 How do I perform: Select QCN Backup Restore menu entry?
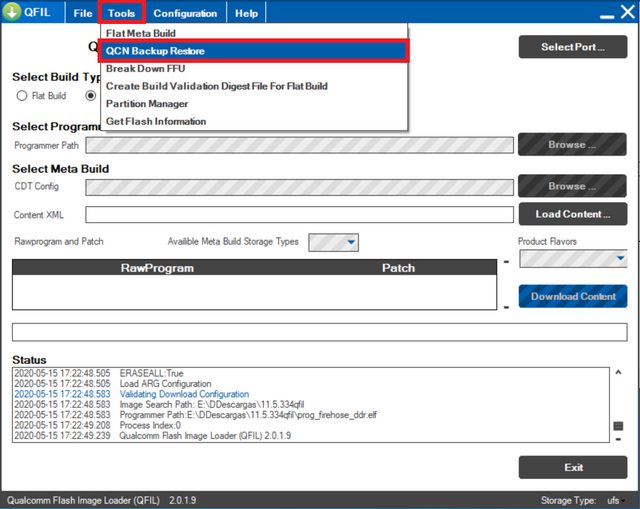pos(253,51)
